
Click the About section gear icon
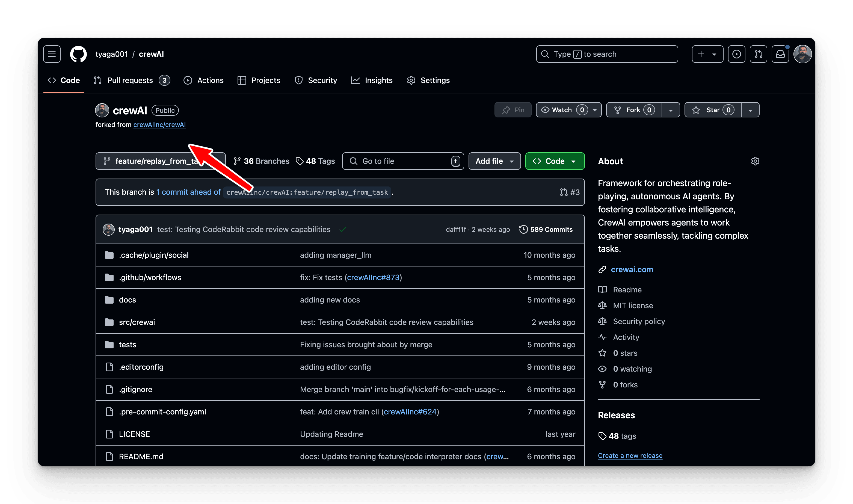755,161
